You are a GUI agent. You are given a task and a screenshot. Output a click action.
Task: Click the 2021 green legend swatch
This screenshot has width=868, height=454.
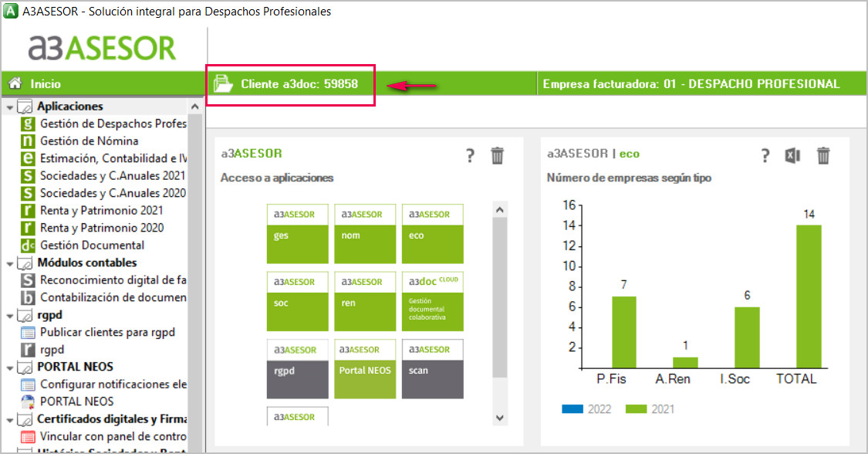[x=636, y=409]
